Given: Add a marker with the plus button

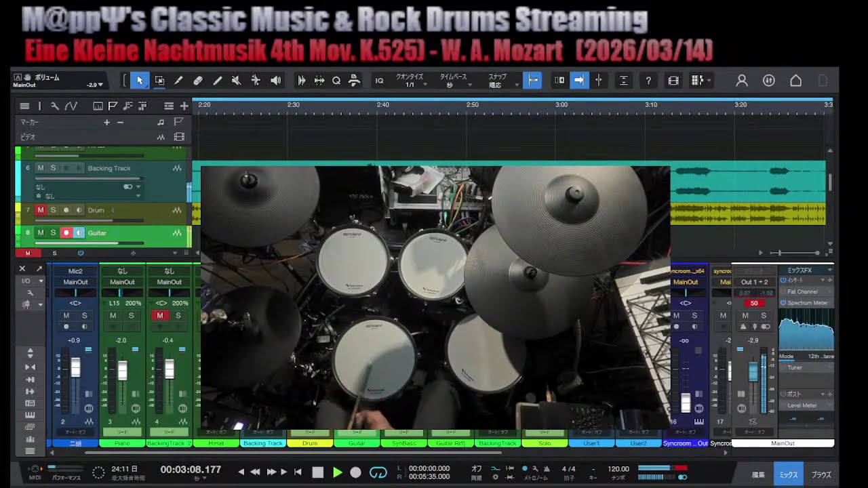Looking at the screenshot, I should click(106, 122).
